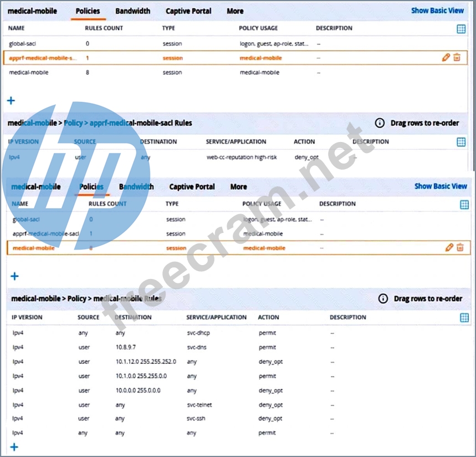Delete the highlighted apprf-medical-mobile-s... policy via the trash icon
This screenshot has height=457, width=476.
point(457,57)
